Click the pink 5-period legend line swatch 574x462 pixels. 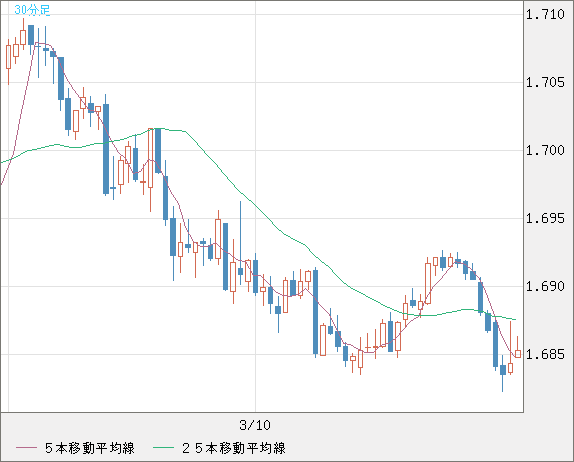click(x=26, y=448)
